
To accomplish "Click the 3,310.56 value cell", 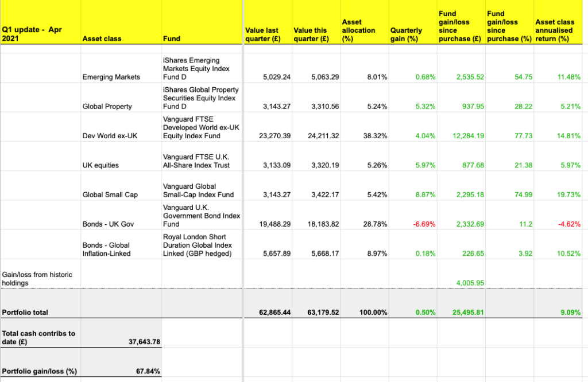I will click(316, 97).
